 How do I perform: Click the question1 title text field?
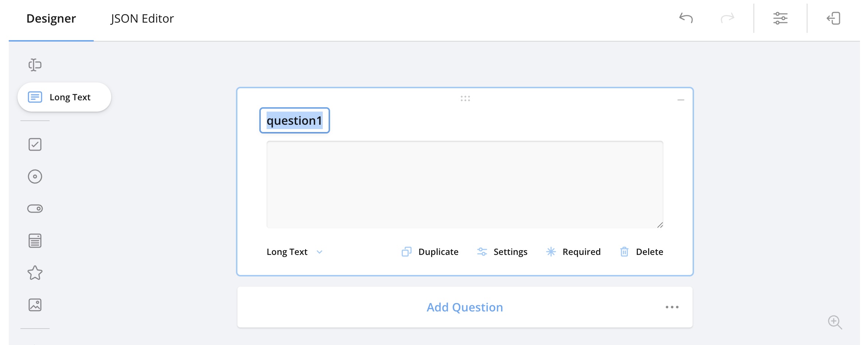click(x=294, y=120)
